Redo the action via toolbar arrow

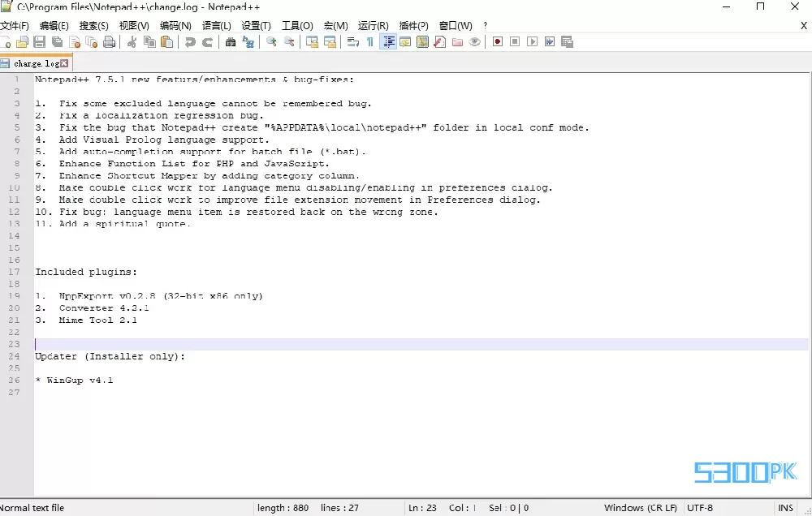point(208,42)
